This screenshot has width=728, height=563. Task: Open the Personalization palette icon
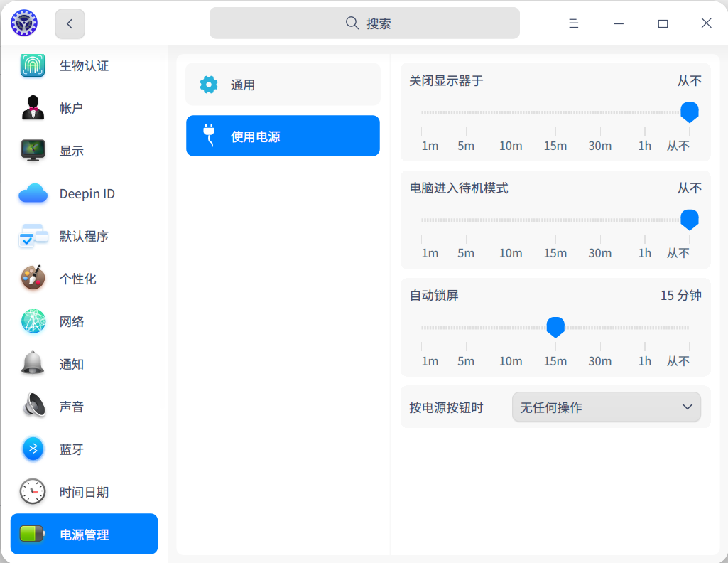(x=33, y=279)
